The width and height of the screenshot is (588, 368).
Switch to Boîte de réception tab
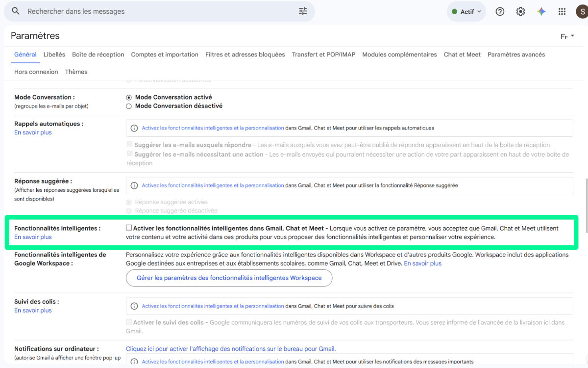pyautogui.click(x=98, y=54)
